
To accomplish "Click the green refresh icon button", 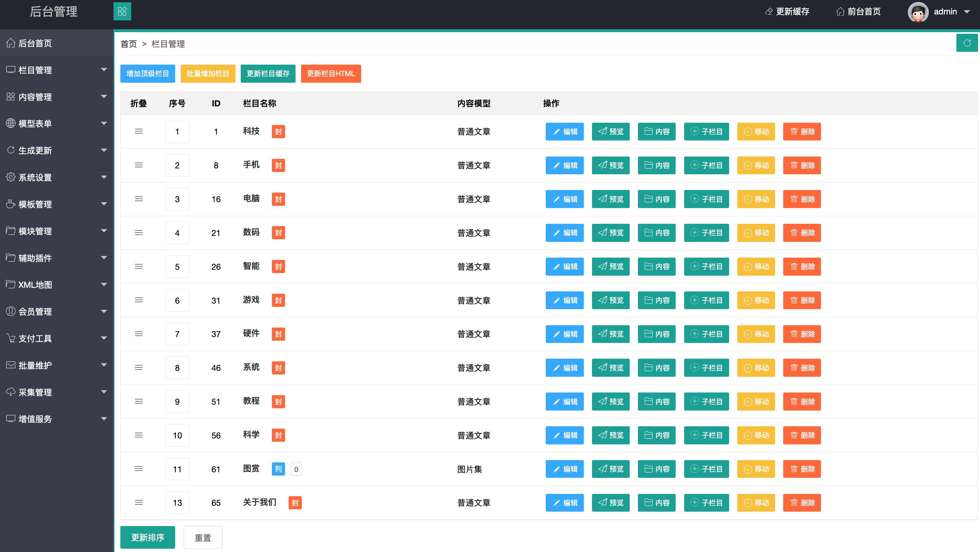I will tap(967, 43).
